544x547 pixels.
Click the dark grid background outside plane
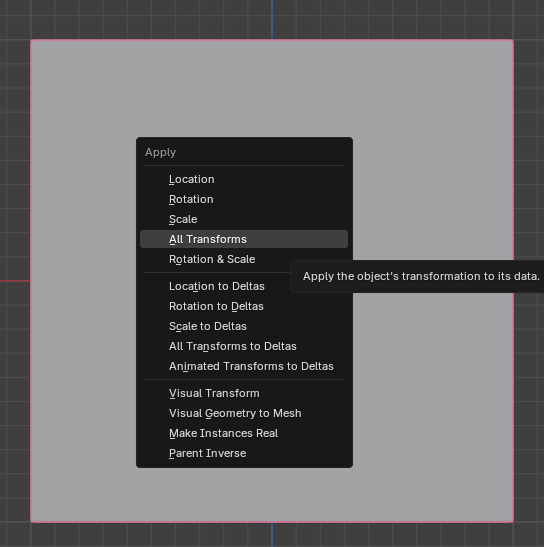[x=529, y=140]
